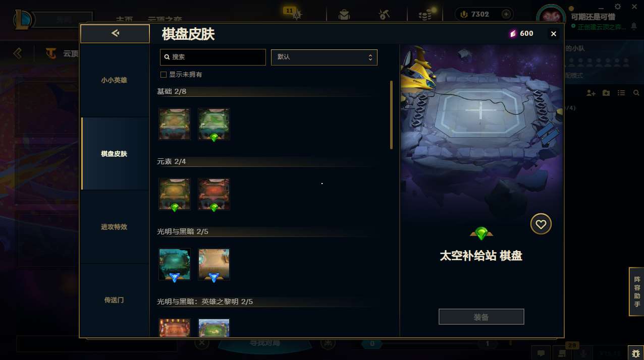Image resolution: width=644 pixels, height=360 pixels.
Task: Select the red board thumbnail under 元素
Action: pyautogui.click(x=214, y=194)
